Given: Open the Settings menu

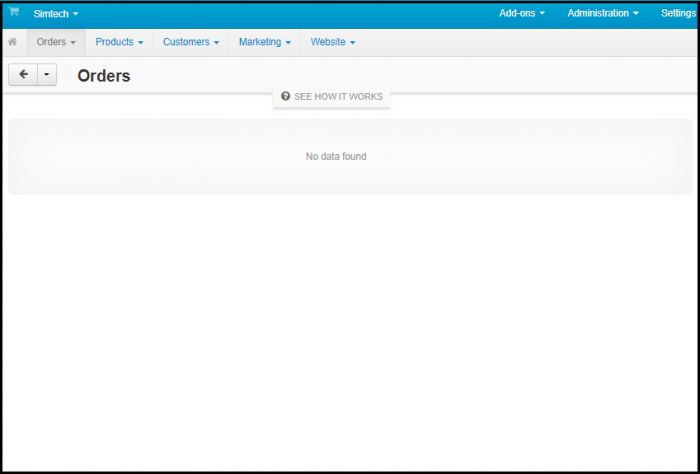Looking at the screenshot, I should [679, 13].
